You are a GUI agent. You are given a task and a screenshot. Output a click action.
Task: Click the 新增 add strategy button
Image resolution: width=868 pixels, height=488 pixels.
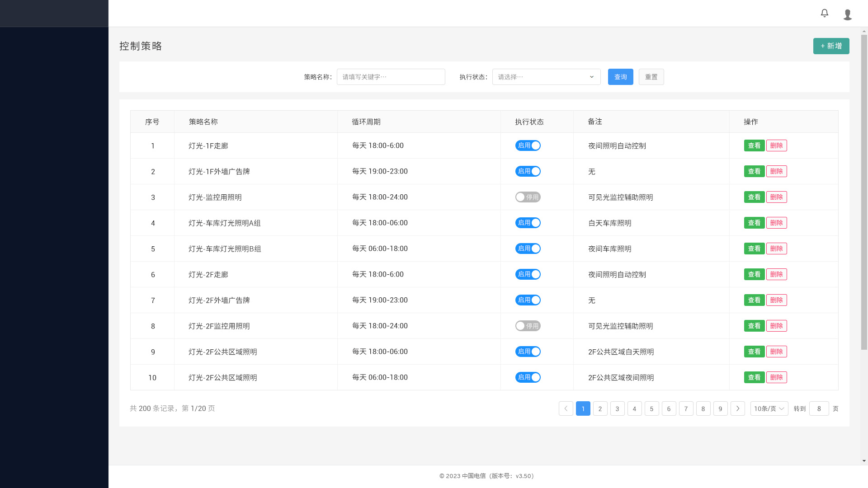point(831,46)
